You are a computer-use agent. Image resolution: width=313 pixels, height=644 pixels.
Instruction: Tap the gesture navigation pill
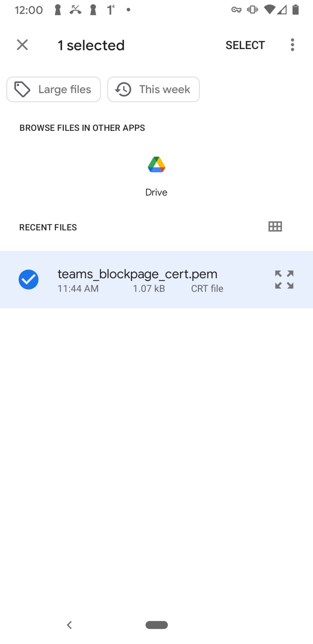pos(156,625)
